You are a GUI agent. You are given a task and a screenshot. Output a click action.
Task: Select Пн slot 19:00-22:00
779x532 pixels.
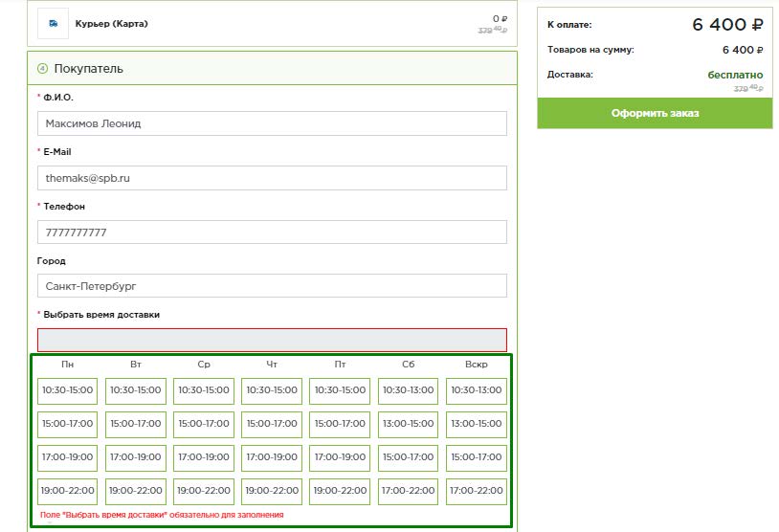(68, 491)
